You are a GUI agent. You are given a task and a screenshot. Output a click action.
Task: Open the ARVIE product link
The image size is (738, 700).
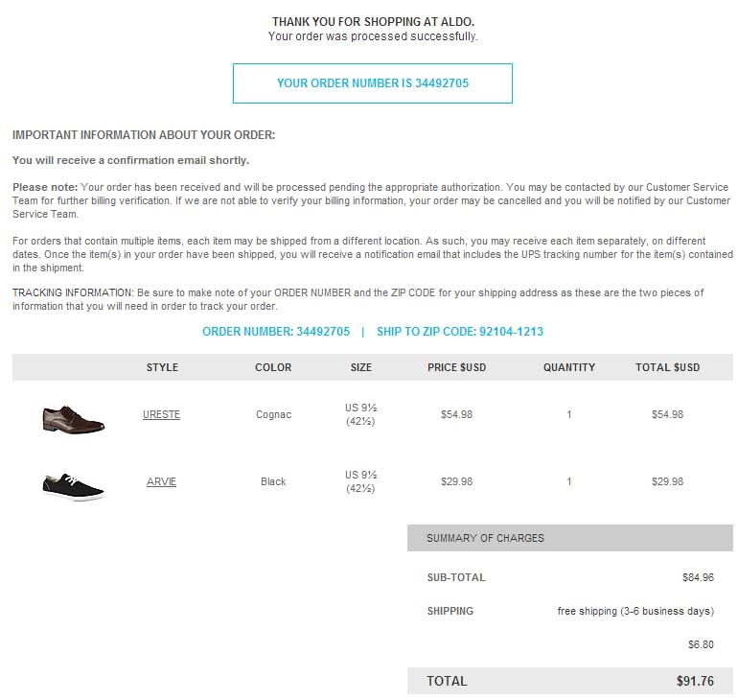pos(161,482)
